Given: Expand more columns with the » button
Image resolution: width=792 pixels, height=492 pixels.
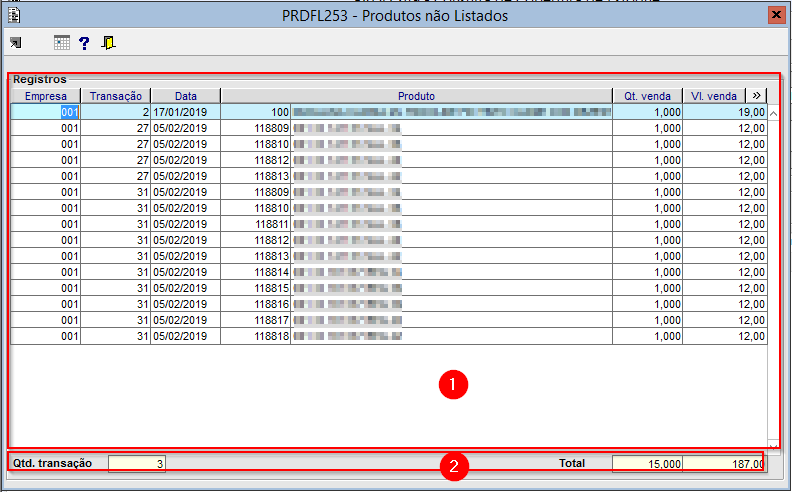Looking at the screenshot, I should [756, 95].
